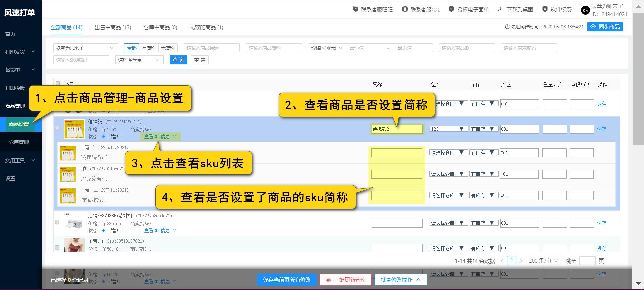The height and width of the screenshot is (290, 644).
Task: Click the KS user avatar
Action: click(585, 10)
